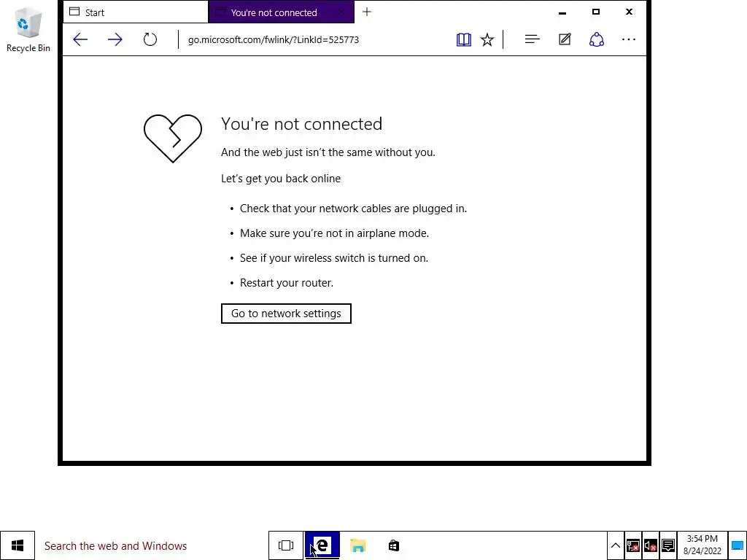Click the blue tray icon beside clock
The width and height of the screenshot is (747, 560).
tap(738, 545)
